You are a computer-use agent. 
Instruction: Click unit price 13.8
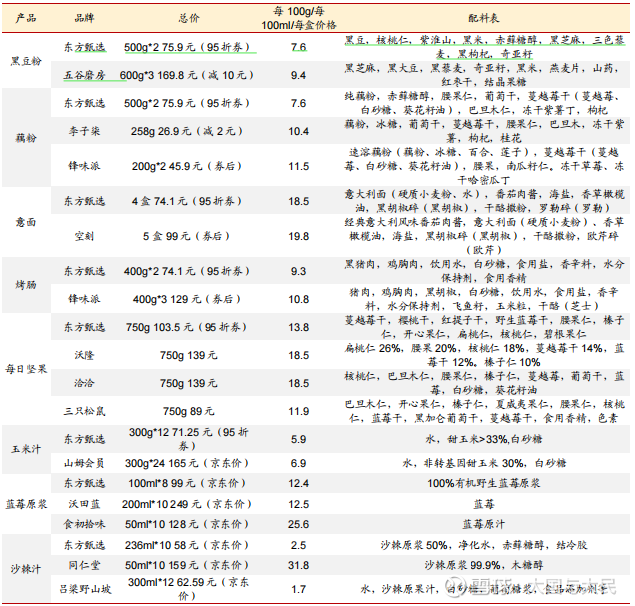[x=298, y=327]
